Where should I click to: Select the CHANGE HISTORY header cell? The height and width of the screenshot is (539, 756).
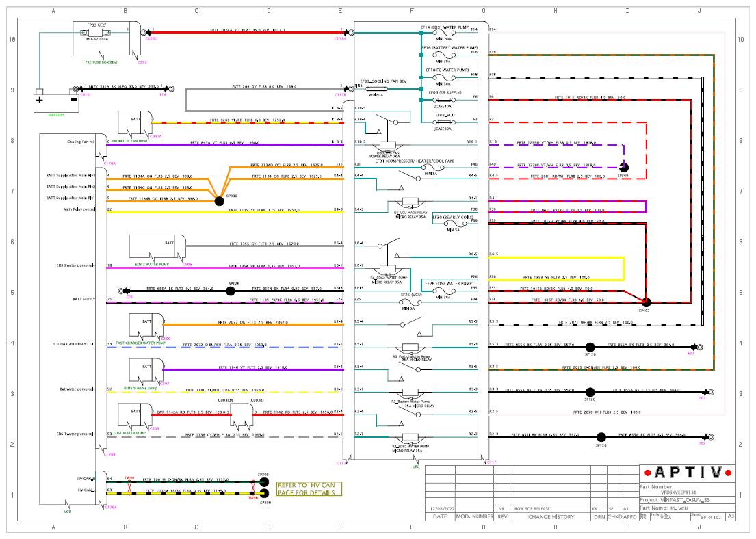coord(551,517)
